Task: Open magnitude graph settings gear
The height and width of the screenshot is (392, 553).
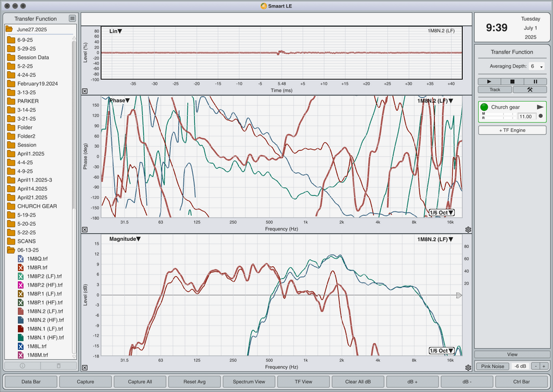Action: (468, 368)
